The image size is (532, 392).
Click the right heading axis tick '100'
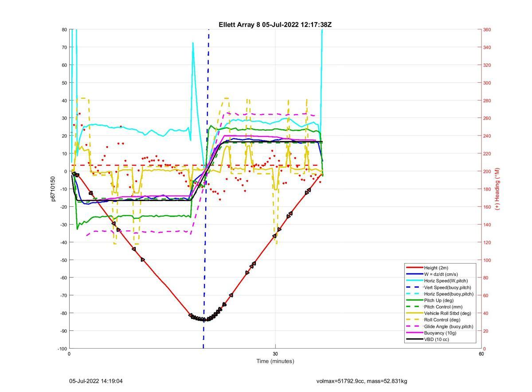point(487,260)
